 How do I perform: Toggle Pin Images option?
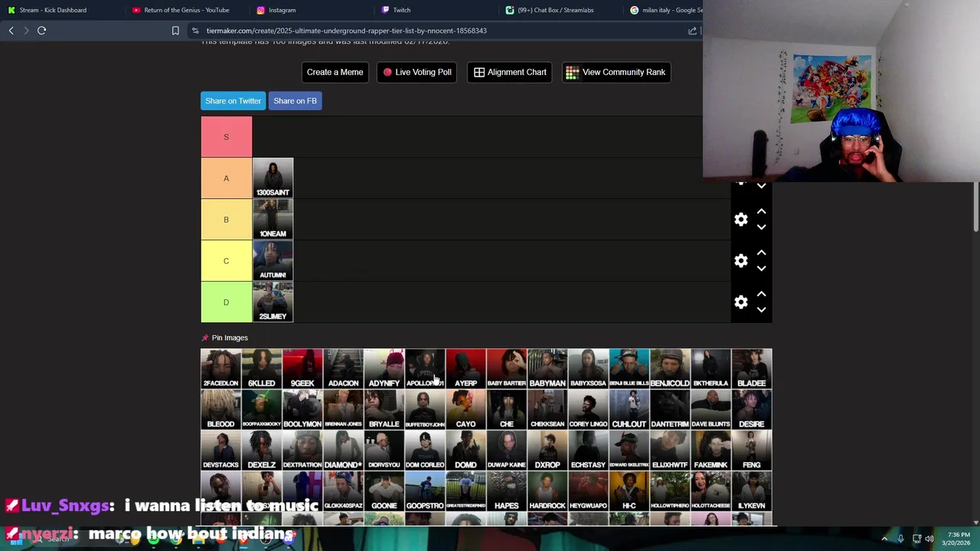230,337
